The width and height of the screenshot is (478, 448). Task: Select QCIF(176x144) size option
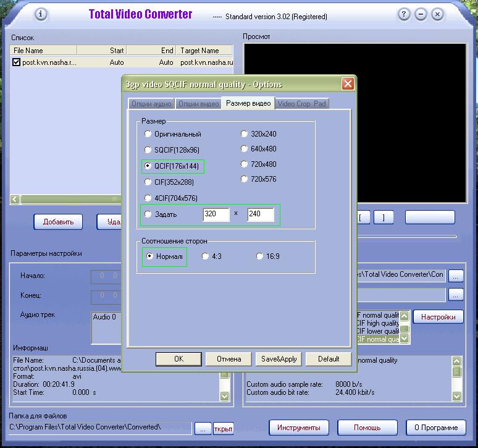coord(148,166)
